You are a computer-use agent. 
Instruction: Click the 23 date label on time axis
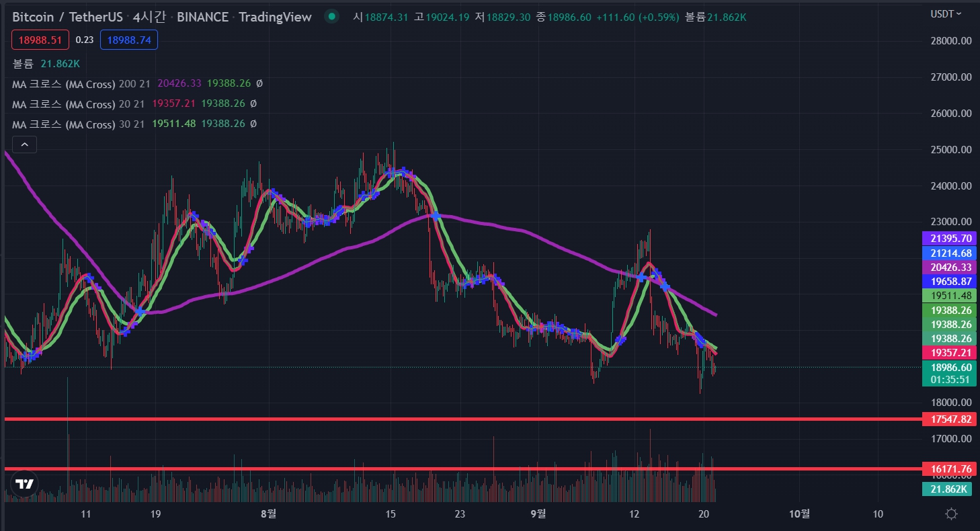[x=459, y=514]
